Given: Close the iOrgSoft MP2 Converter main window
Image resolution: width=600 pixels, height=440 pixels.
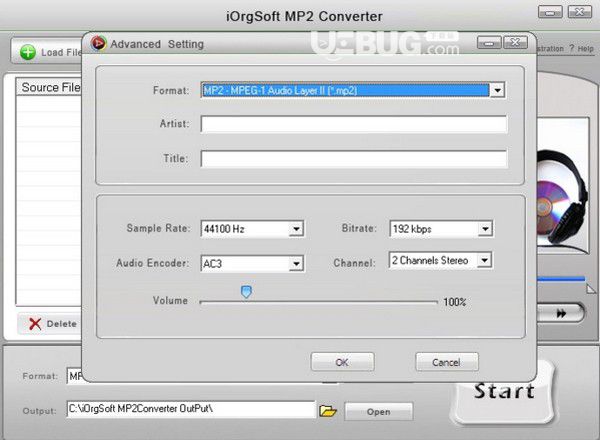Looking at the screenshot, I should coord(580,12).
